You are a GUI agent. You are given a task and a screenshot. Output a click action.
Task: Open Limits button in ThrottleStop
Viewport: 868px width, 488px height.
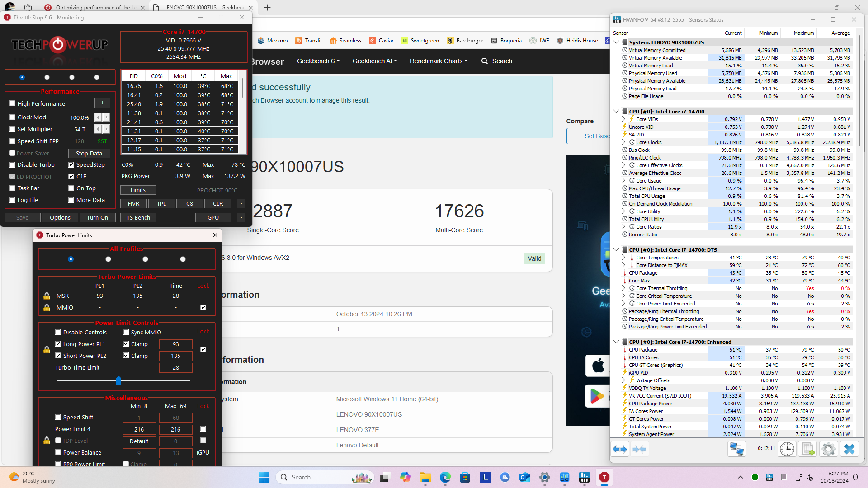pos(138,190)
